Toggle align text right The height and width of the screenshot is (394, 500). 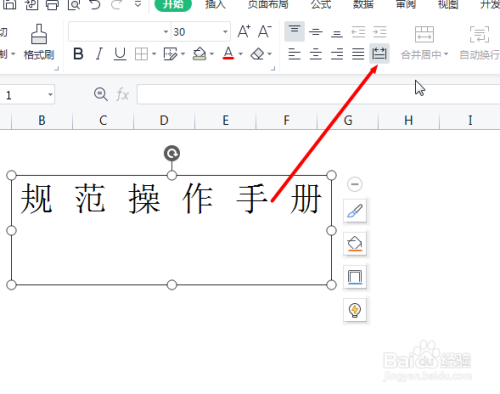(x=337, y=54)
